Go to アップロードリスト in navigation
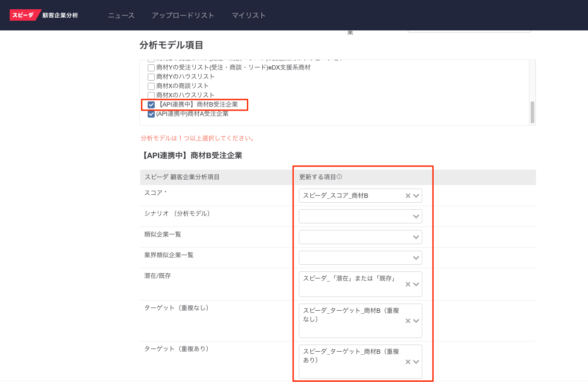 point(183,15)
